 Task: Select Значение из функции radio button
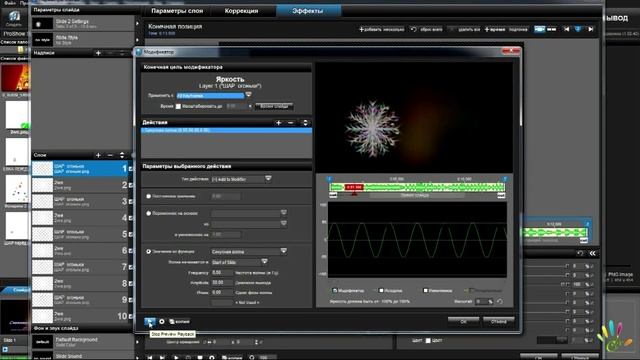149,251
